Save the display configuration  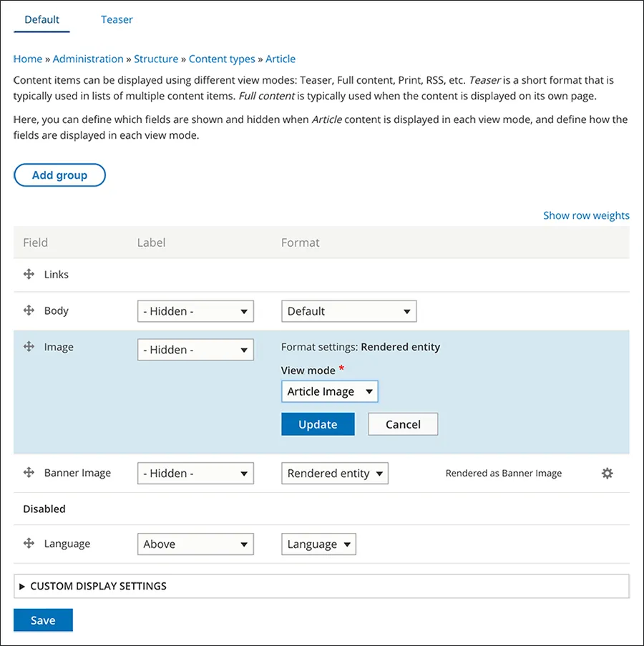click(x=43, y=620)
